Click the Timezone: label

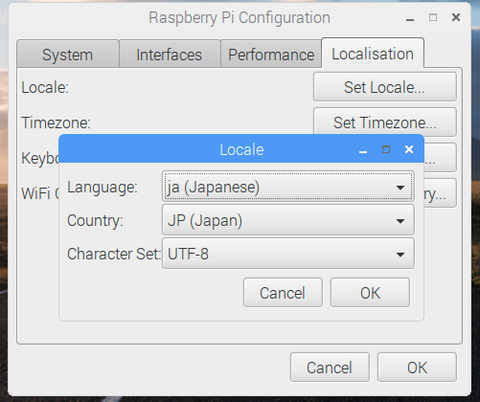56,123
